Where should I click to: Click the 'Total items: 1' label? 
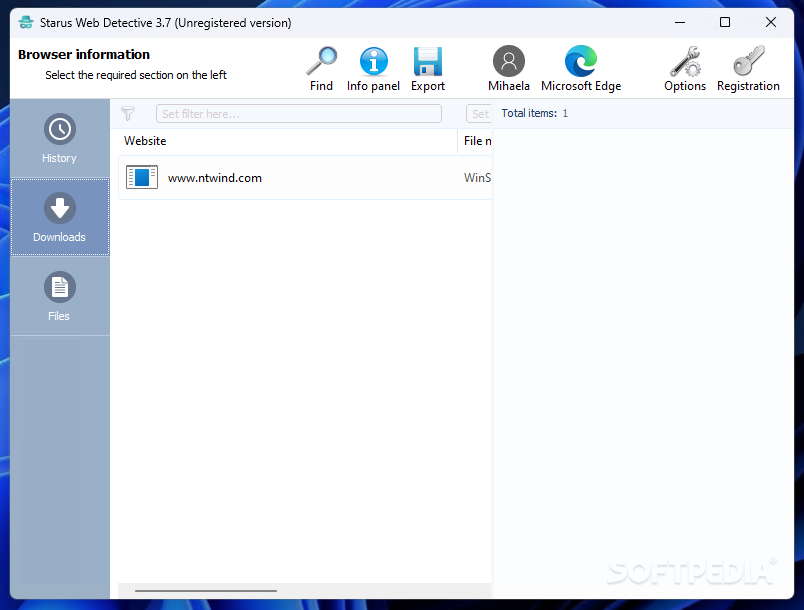coord(534,113)
